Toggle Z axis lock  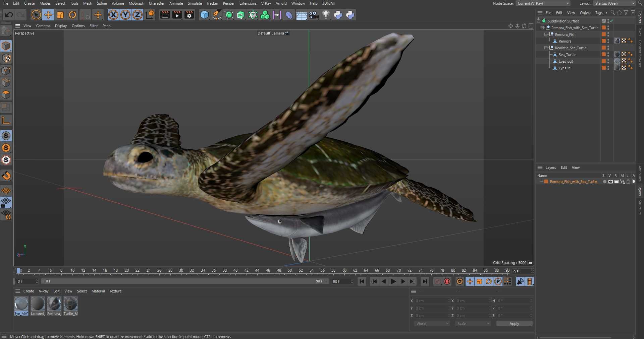tap(138, 15)
